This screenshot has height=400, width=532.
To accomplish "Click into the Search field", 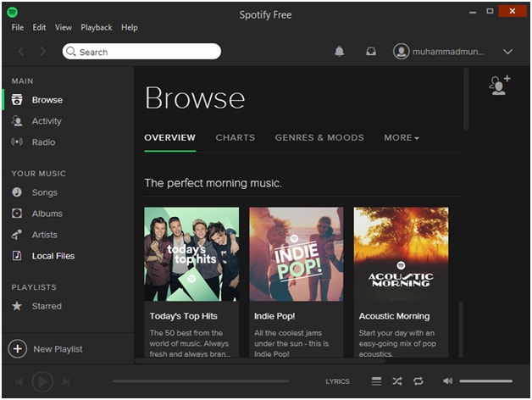I will (x=141, y=52).
